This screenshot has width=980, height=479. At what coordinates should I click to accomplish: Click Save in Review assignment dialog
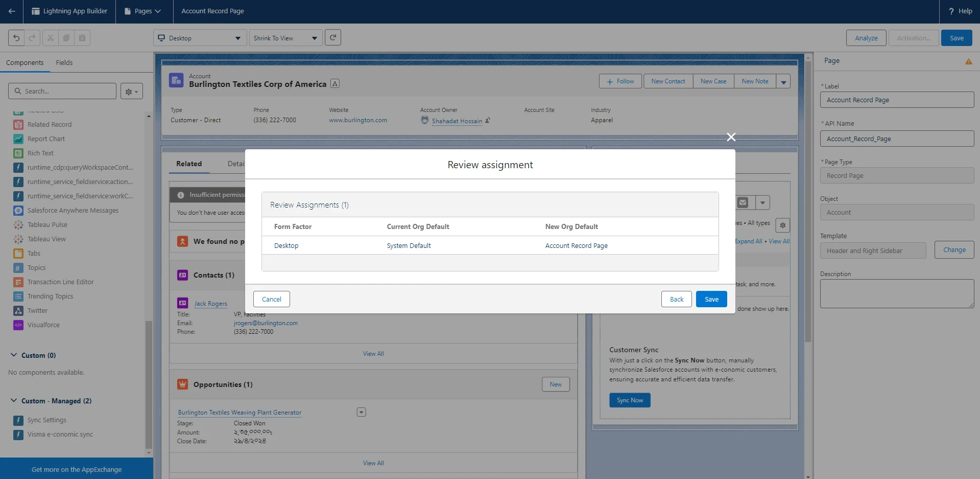711,300
